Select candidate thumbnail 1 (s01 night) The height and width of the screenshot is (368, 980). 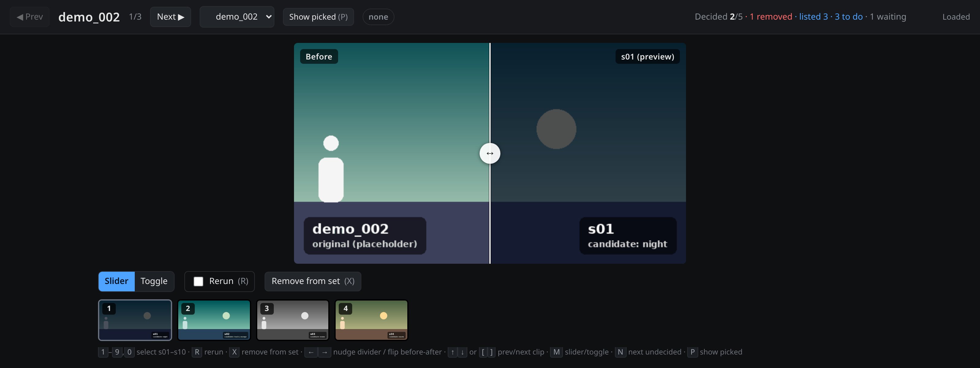coord(135,320)
